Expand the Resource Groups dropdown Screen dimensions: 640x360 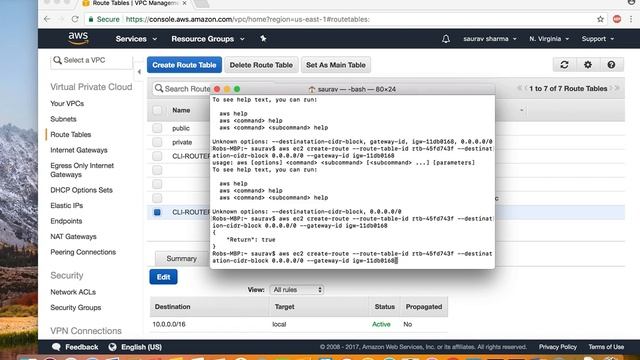coord(208,39)
